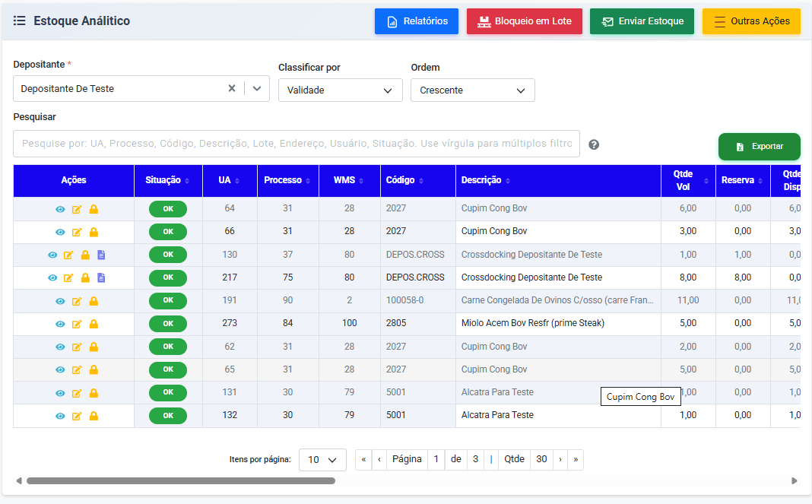Clear the Depositante selection with the X
812x504 pixels.
232,88
